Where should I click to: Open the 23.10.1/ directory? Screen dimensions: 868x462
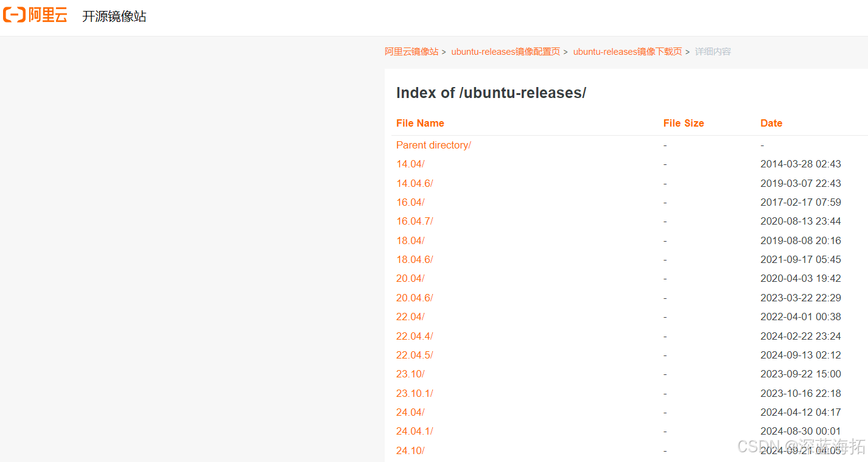pos(415,393)
